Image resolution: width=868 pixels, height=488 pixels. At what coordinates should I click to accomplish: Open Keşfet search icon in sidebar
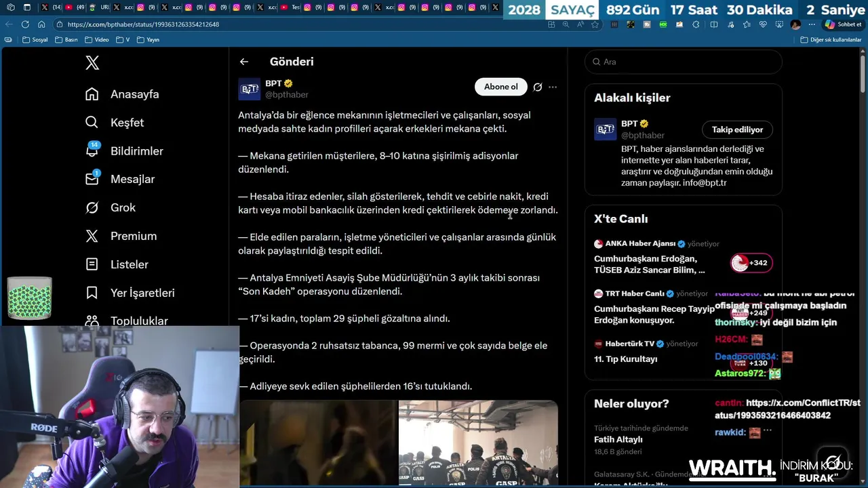point(92,123)
